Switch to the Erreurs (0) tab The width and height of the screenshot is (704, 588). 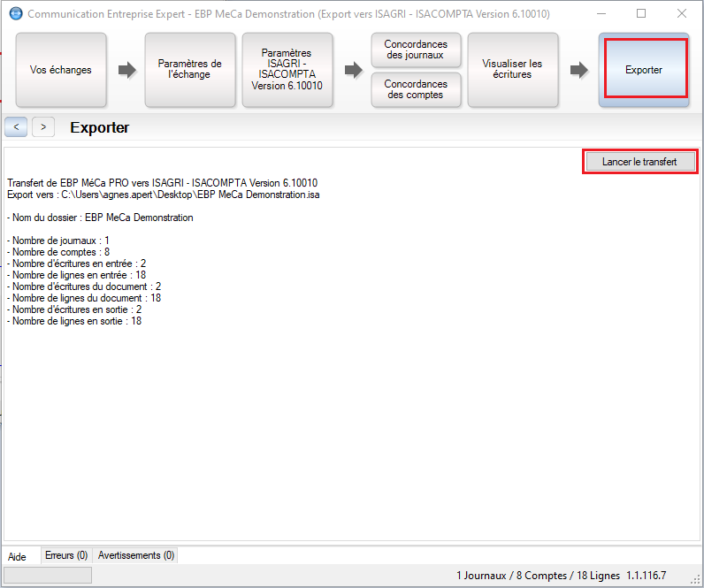pyautogui.click(x=66, y=555)
